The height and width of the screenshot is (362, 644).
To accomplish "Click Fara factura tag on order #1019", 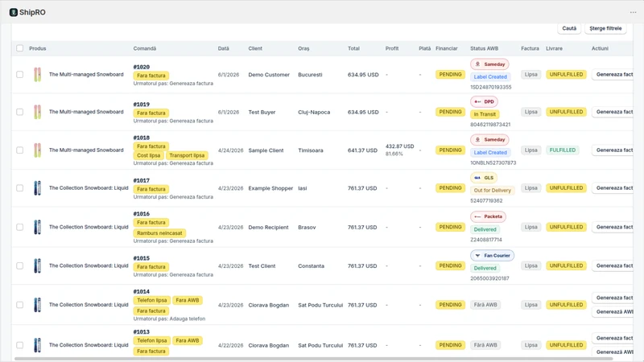I will click(151, 113).
